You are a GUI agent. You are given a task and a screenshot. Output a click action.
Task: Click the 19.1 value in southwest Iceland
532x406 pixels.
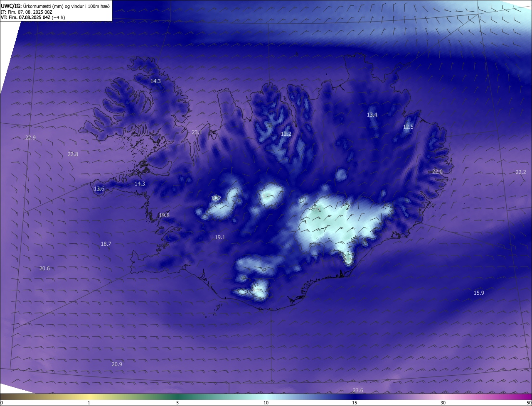click(x=220, y=237)
